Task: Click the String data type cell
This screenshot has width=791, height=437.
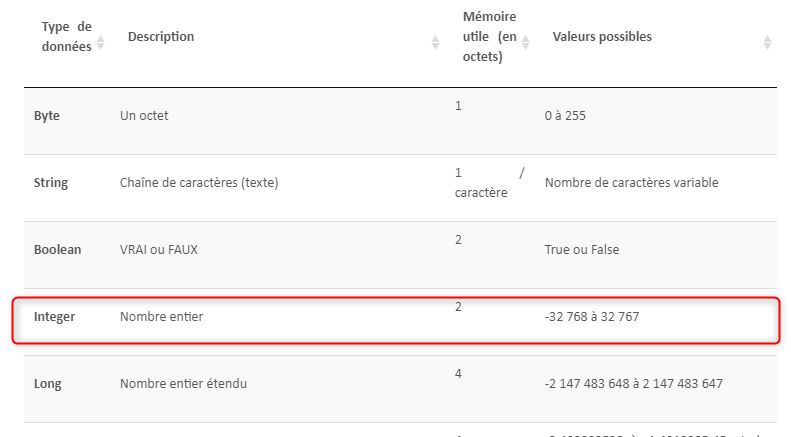Action: (51, 183)
